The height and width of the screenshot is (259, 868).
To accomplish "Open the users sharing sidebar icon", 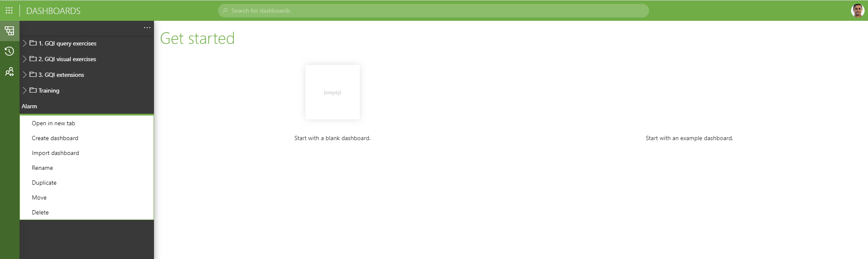I will [9, 72].
